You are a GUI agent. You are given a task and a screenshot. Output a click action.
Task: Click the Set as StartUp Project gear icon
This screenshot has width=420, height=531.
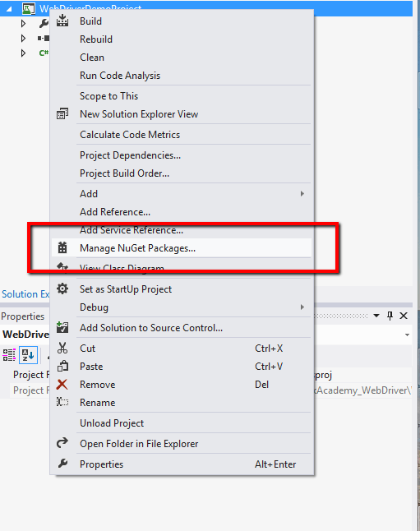tap(62, 289)
